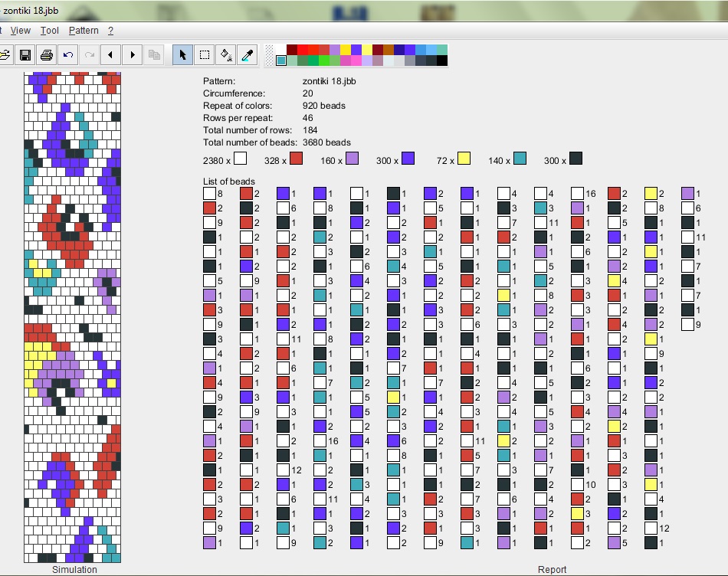The image size is (728, 576).
Task: Open the Tool menu
Action: (50, 31)
